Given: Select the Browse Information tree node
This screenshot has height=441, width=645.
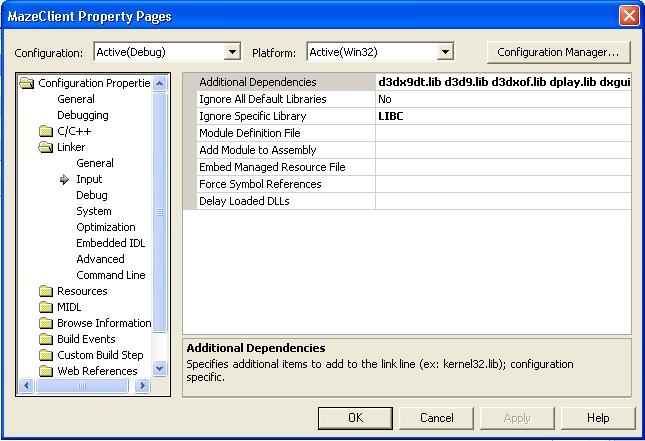Looking at the screenshot, I should tap(104, 323).
